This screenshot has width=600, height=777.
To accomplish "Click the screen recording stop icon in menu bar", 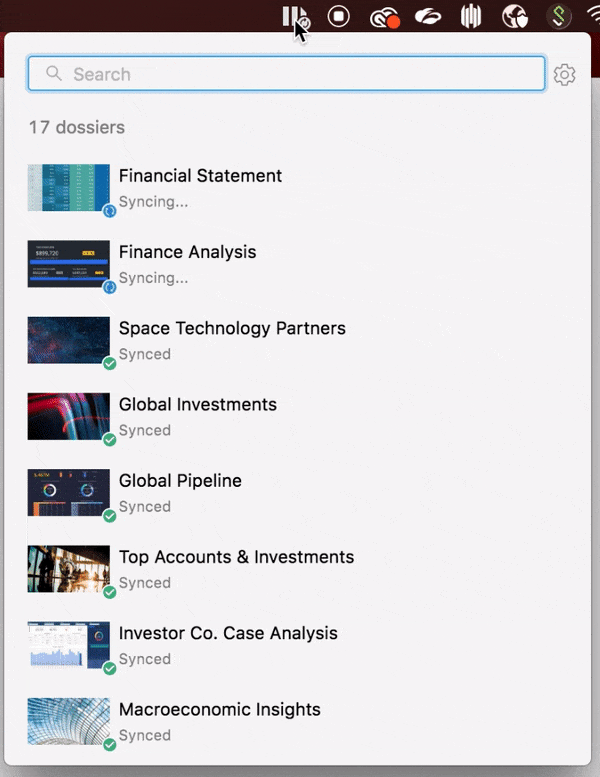I will 339,16.
